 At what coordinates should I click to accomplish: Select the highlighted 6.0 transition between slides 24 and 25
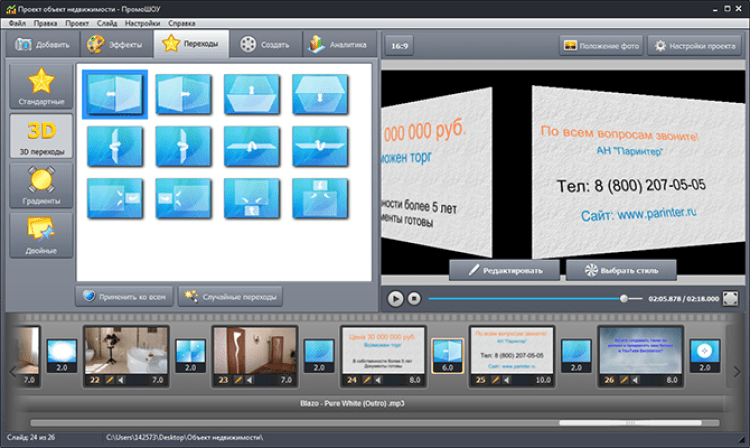click(x=448, y=356)
